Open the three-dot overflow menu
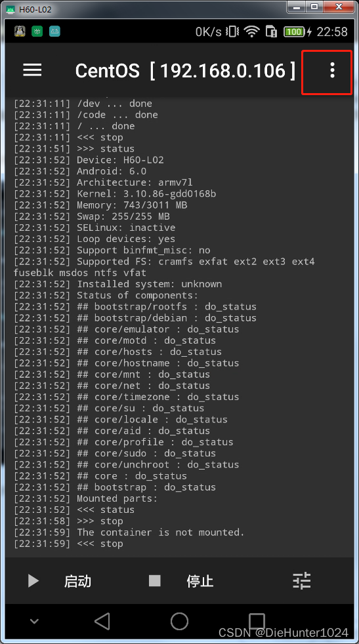The image size is (359, 644). click(x=332, y=71)
